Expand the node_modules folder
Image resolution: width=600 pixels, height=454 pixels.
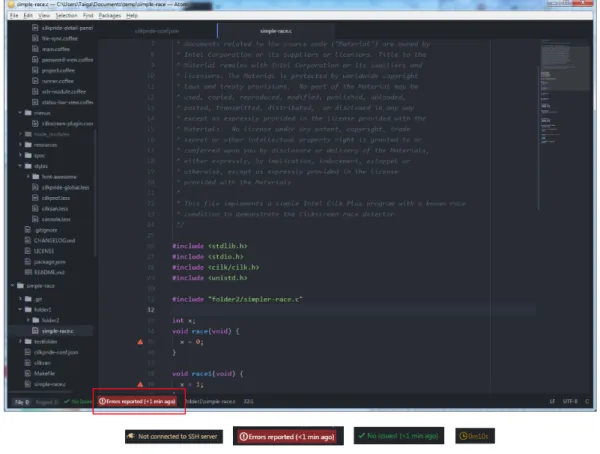pyautogui.click(x=20, y=134)
